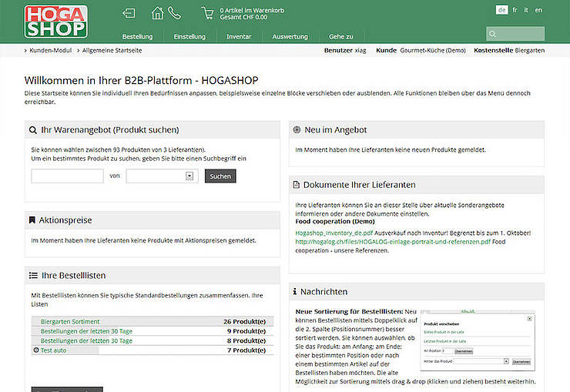Open the Inventar menu
The width and height of the screenshot is (570, 392).
(x=239, y=37)
